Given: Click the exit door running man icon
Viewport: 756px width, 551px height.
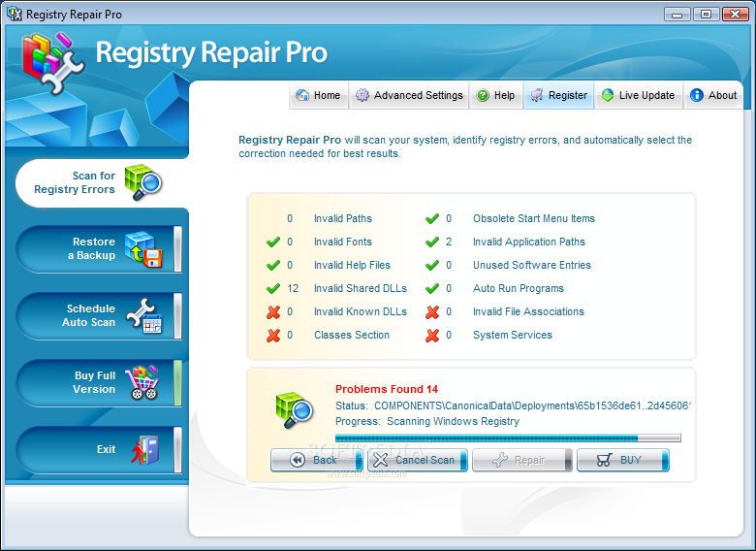Looking at the screenshot, I should (x=144, y=450).
